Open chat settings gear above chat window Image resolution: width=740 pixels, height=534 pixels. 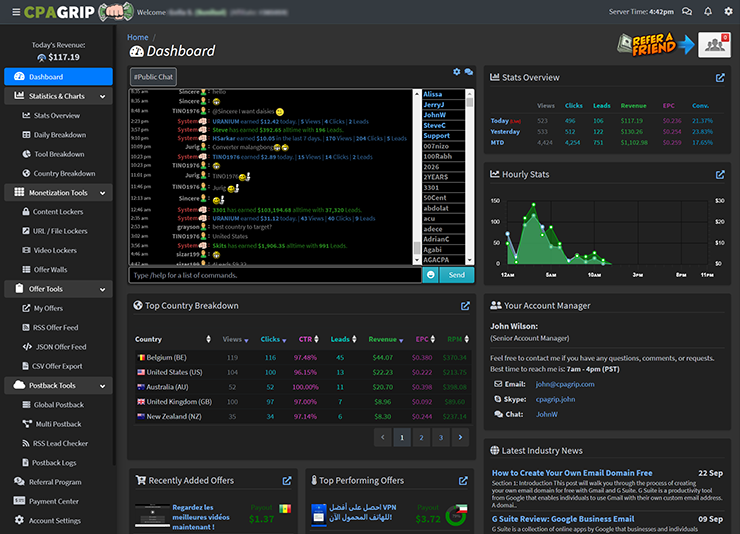[457, 72]
